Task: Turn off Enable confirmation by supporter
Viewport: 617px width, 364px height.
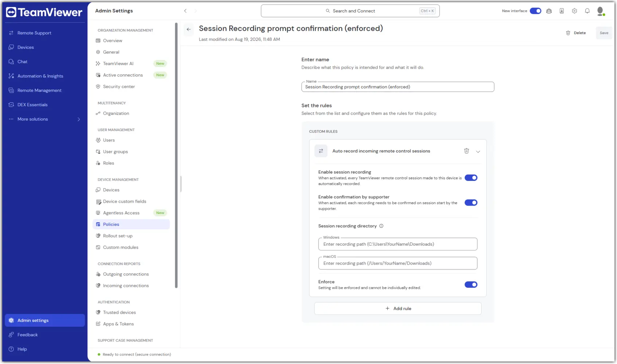Action: 471,203
